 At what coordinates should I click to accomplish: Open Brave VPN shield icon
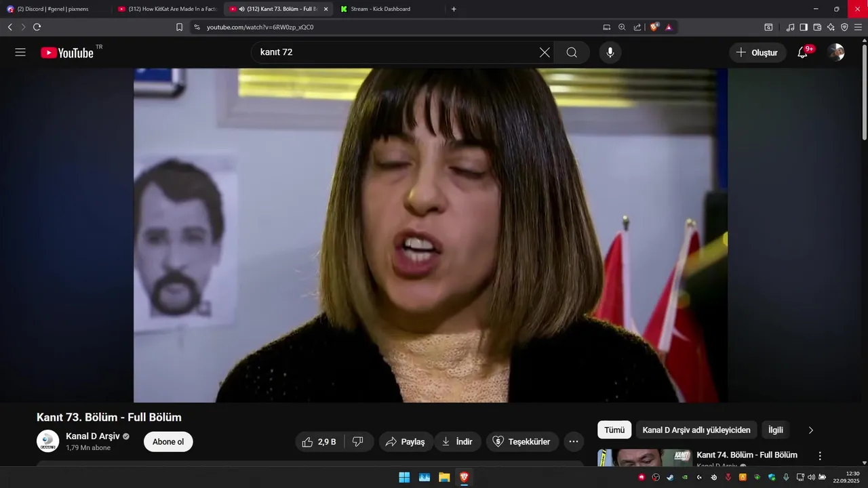point(844,27)
